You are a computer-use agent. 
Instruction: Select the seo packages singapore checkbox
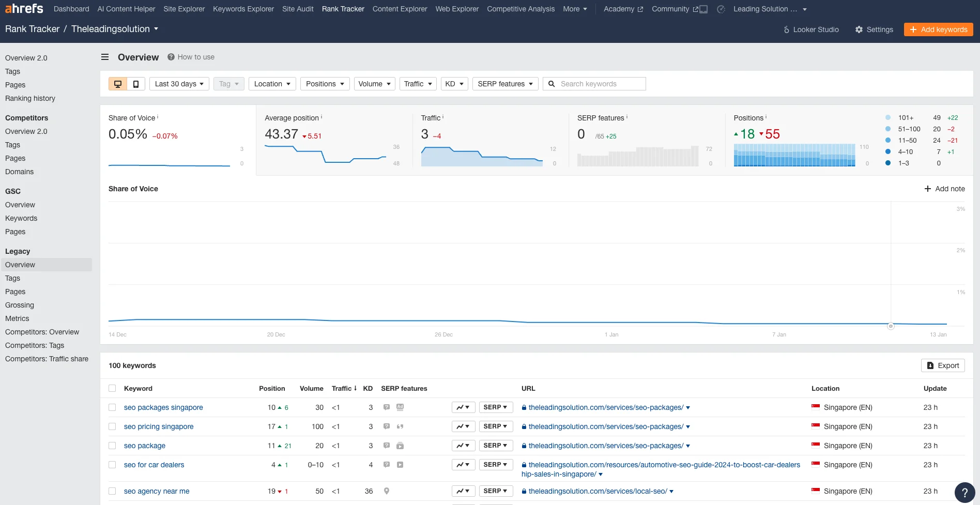(112, 407)
